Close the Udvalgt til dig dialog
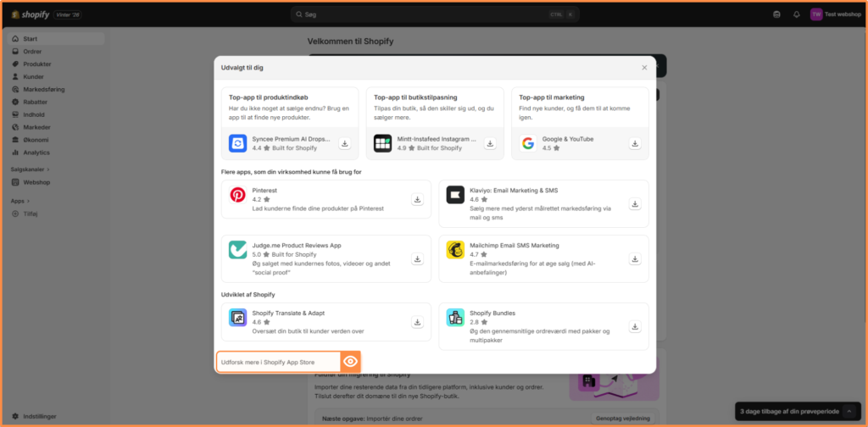The width and height of the screenshot is (868, 427). 644,68
